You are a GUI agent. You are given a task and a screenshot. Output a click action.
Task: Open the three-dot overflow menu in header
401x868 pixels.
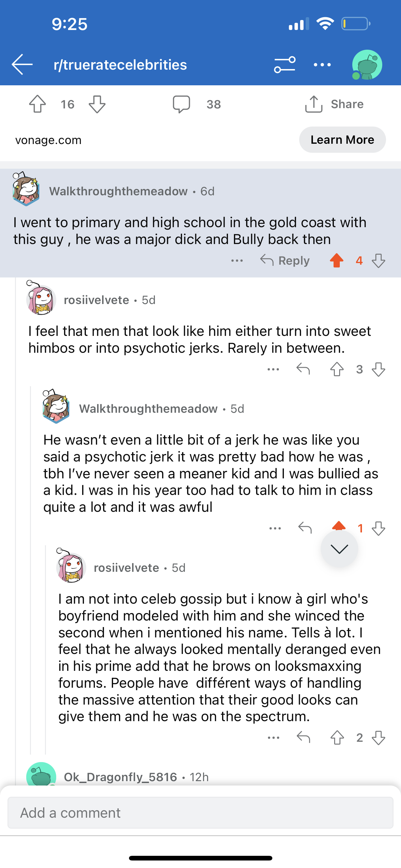pyautogui.click(x=322, y=64)
